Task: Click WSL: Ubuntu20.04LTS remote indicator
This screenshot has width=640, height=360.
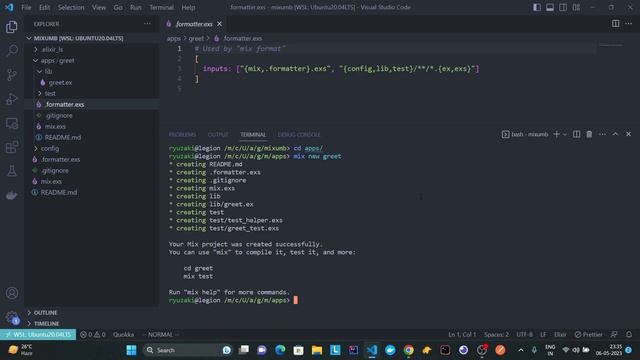Action: [38, 335]
